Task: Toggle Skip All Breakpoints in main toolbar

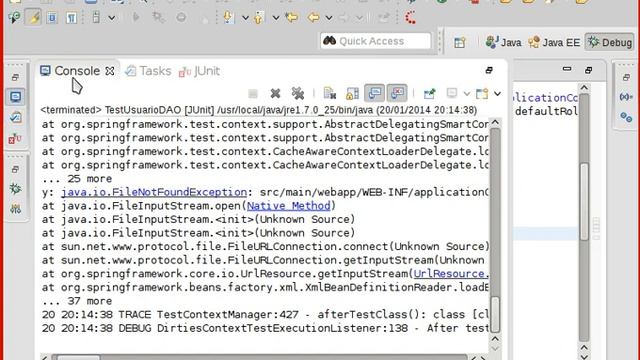Action: point(14,18)
